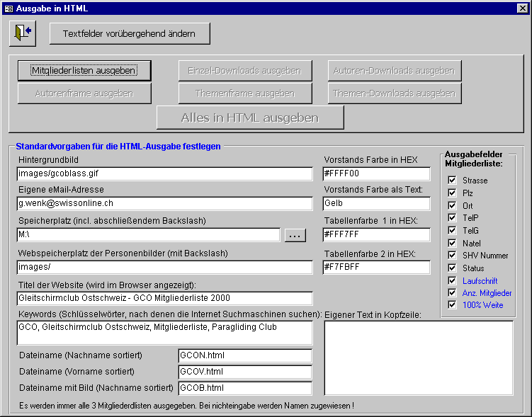Screen dimensions: 532x417
Task: Click Textfelder vorübergehend ändern button
Action: click(130, 33)
